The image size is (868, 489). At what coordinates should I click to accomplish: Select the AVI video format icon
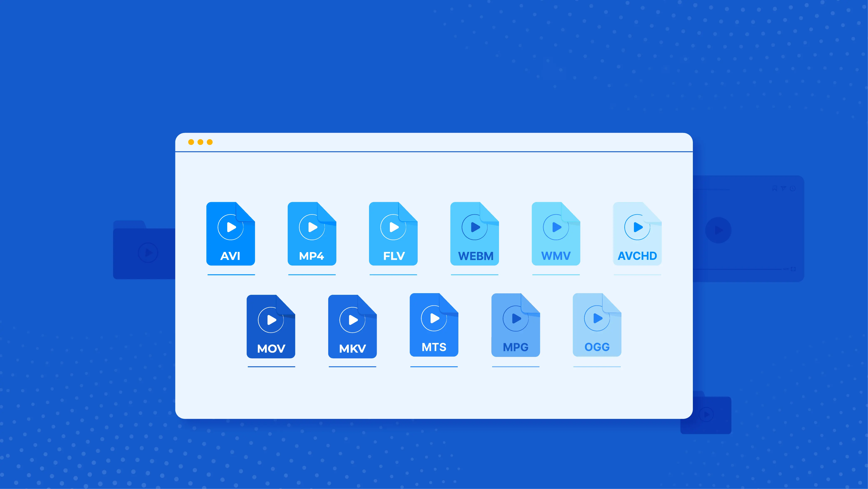[x=231, y=234]
